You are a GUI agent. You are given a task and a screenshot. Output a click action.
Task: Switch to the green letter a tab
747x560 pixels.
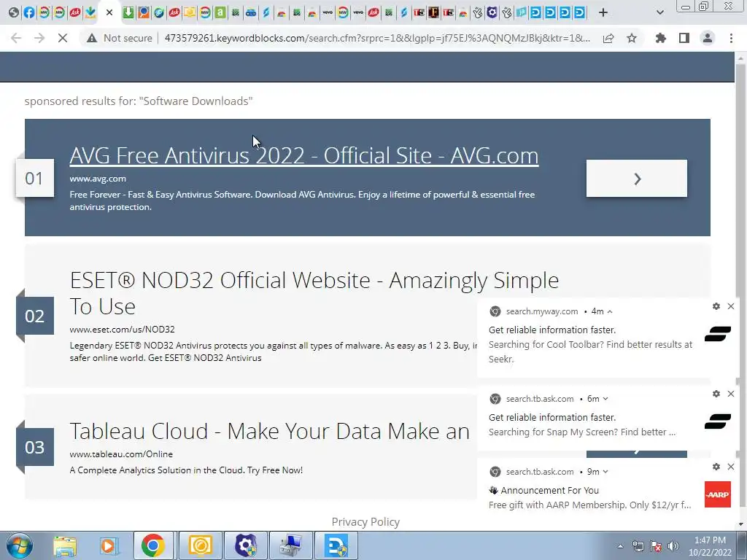pos(220,13)
